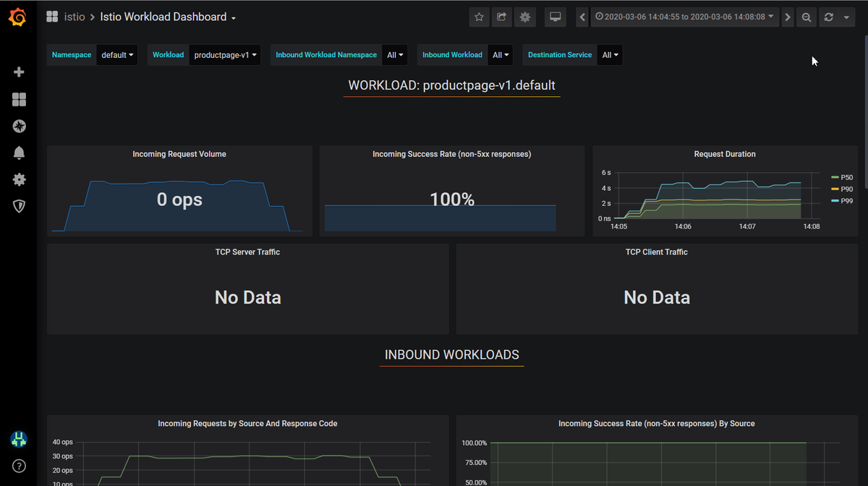Toggle the P50 legend series
Image resolution: width=868 pixels, height=486 pixels.
pos(842,177)
